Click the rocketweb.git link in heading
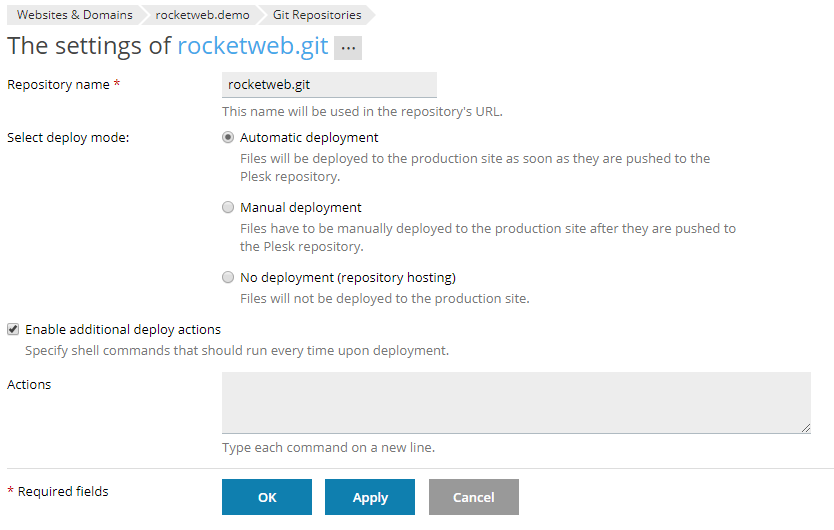834x530 pixels. click(x=252, y=46)
